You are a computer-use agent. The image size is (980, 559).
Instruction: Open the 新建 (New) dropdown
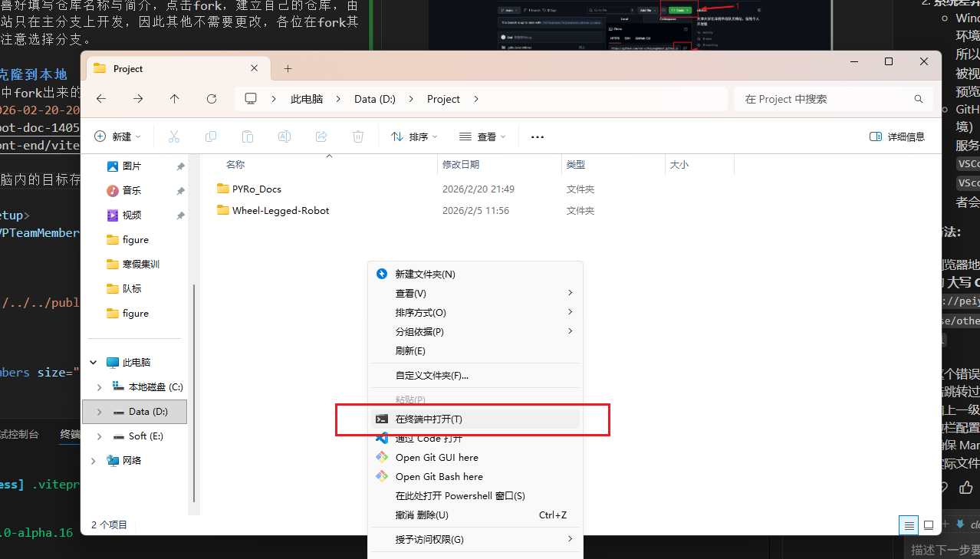pyautogui.click(x=117, y=136)
